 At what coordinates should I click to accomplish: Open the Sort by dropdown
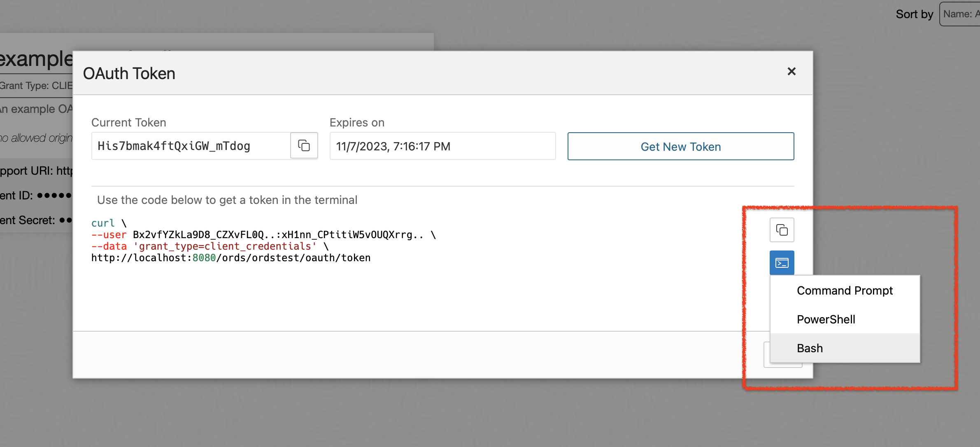coord(960,14)
